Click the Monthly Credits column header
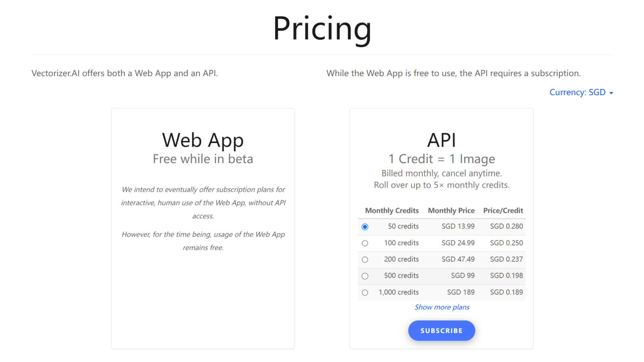644x362 pixels. (x=392, y=211)
